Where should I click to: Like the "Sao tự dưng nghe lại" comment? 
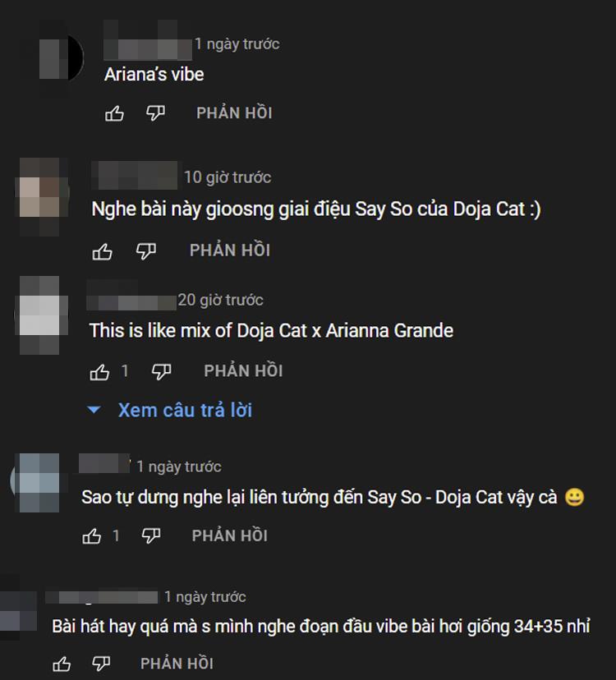point(91,536)
